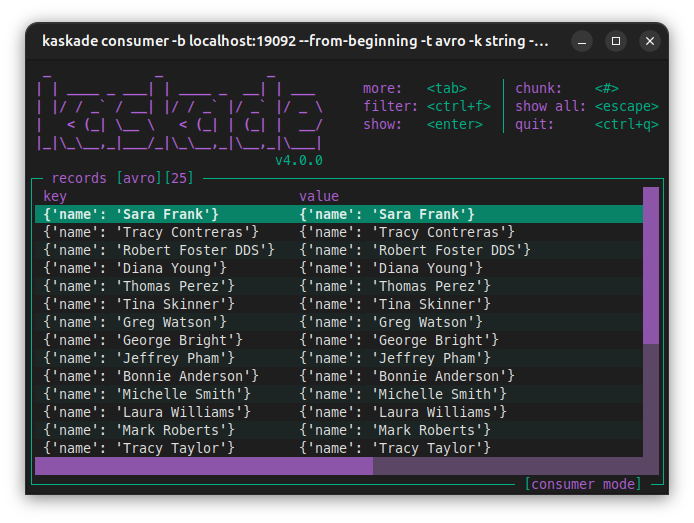Click the 'Robert Foster DDS' value cell
Screen dimensions: 694x523
point(415,250)
